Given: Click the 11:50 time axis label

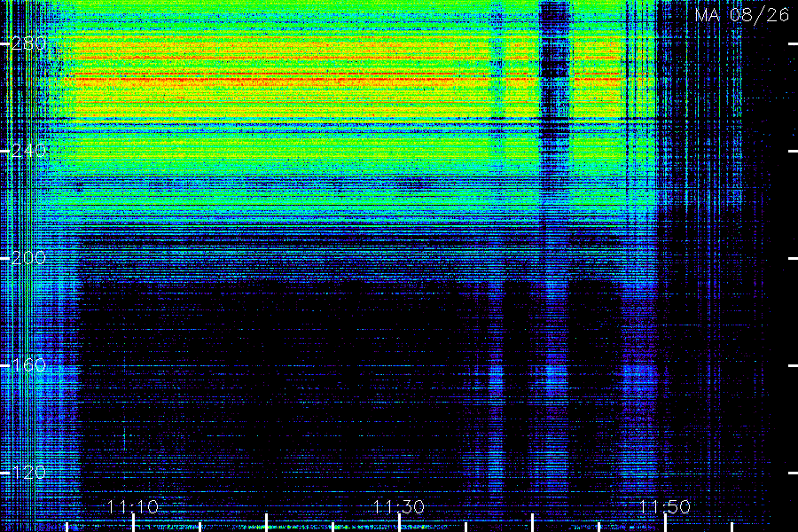Looking at the screenshot, I should [665, 507].
